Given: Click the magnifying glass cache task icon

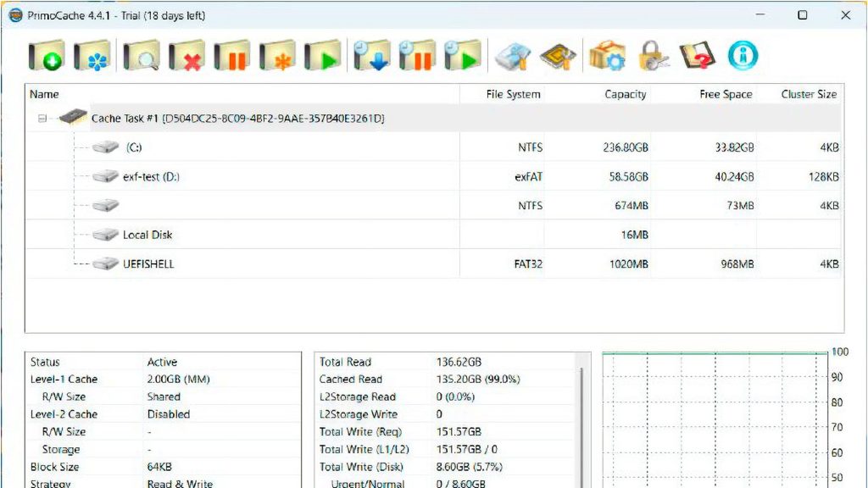Looking at the screenshot, I should (141, 56).
